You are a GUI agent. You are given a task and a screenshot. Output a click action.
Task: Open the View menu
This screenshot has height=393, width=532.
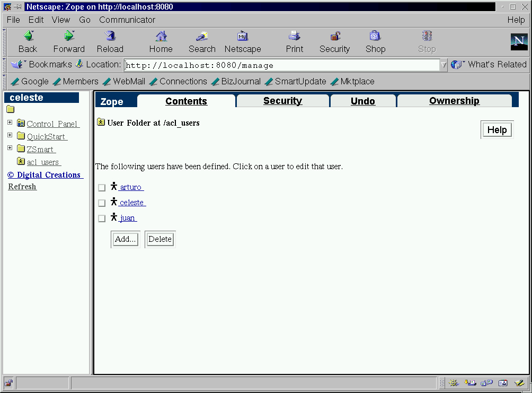click(61, 20)
